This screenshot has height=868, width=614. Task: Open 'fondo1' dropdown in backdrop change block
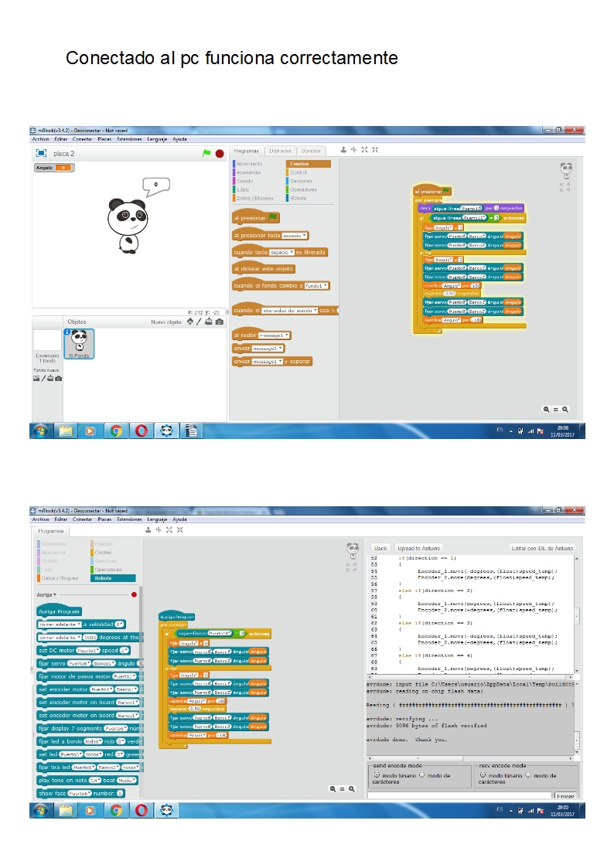tap(316, 286)
